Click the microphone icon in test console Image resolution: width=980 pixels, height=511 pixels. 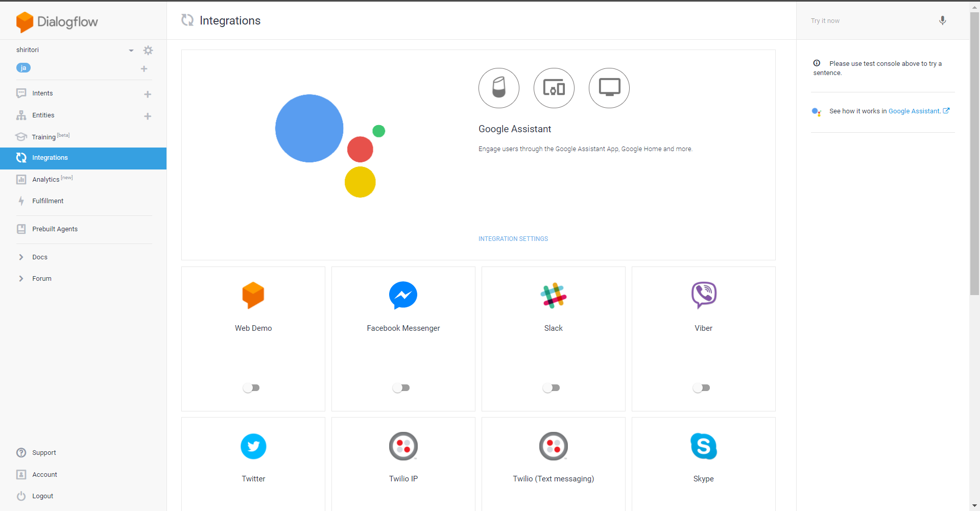942,20
